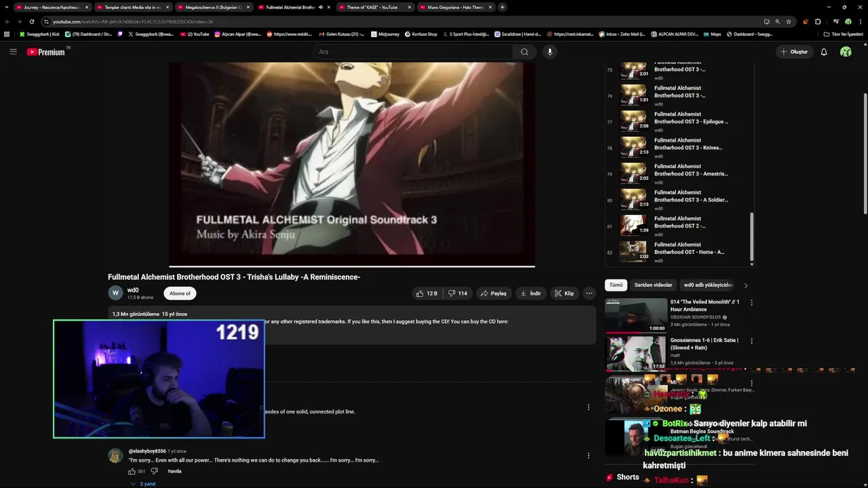Image resolution: width=868 pixels, height=488 pixels.
Task: Open the Midjourney bookmark
Action: coord(384,34)
